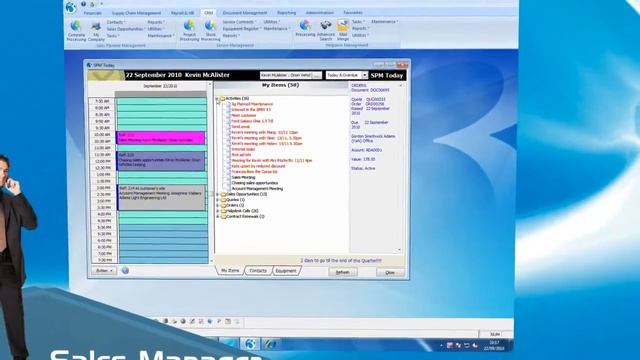Click the Activities folder icon
Viewport: 640px width, 360px height.
[x=222, y=98]
